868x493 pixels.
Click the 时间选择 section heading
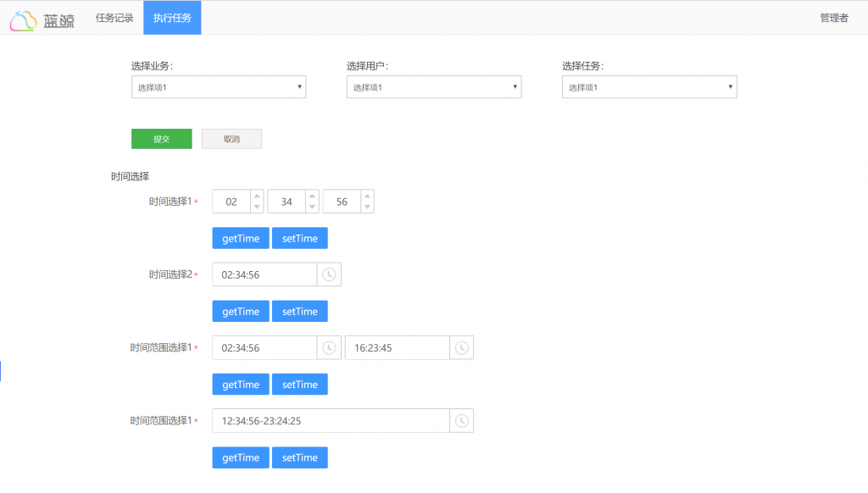[x=130, y=176]
